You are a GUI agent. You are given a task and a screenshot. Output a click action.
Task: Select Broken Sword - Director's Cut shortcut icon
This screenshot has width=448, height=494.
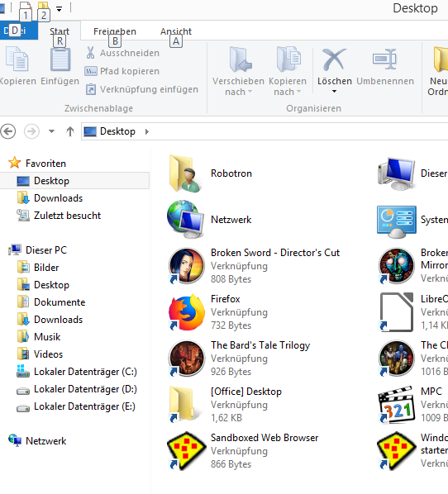pyautogui.click(x=186, y=266)
